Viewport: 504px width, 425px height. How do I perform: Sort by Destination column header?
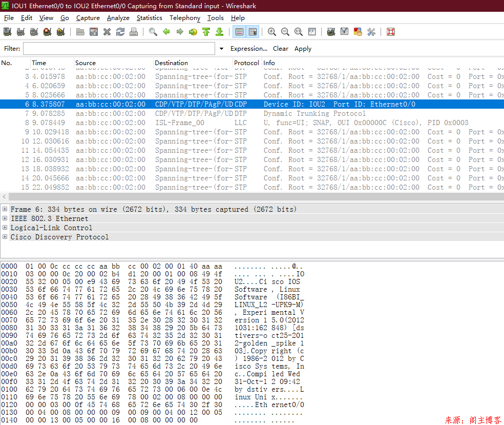coord(193,63)
